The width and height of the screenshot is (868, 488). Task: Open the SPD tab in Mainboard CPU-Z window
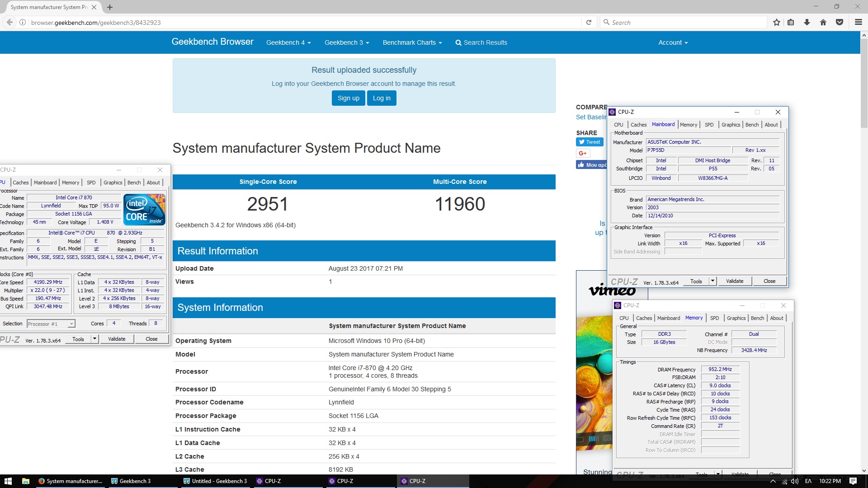pyautogui.click(x=709, y=125)
